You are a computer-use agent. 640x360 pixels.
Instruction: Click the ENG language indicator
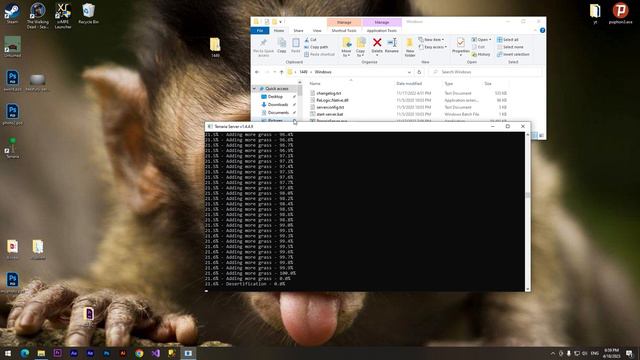tap(595, 353)
